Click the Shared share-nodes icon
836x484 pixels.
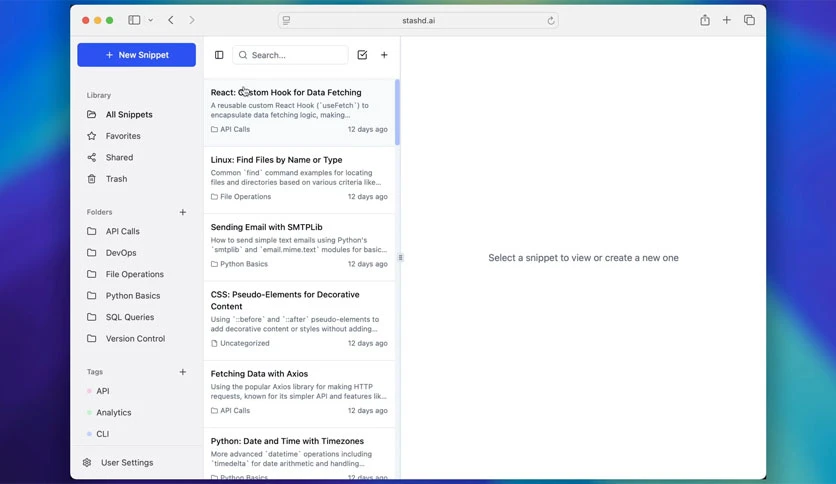pos(92,157)
